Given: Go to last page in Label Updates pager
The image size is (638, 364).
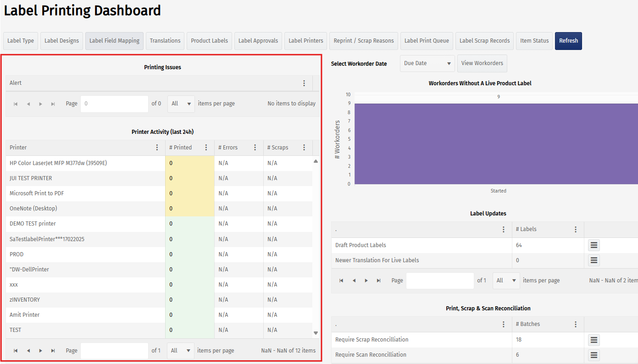Looking at the screenshot, I should coord(379,281).
